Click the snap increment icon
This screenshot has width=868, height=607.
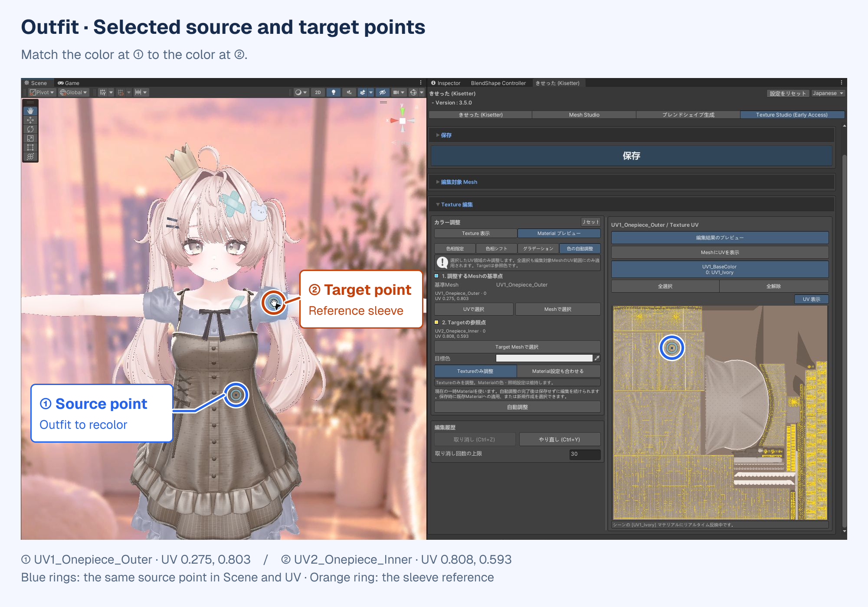(x=121, y=92)
